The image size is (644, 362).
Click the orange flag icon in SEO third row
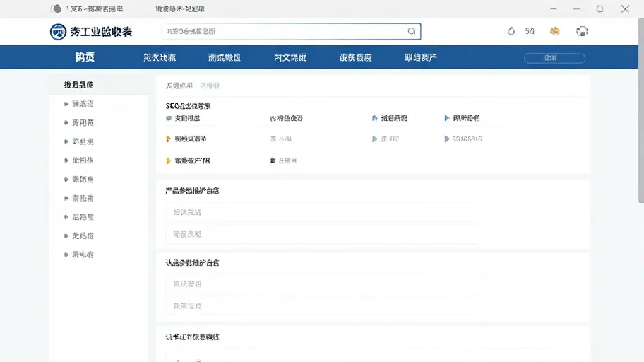point(168,160)
